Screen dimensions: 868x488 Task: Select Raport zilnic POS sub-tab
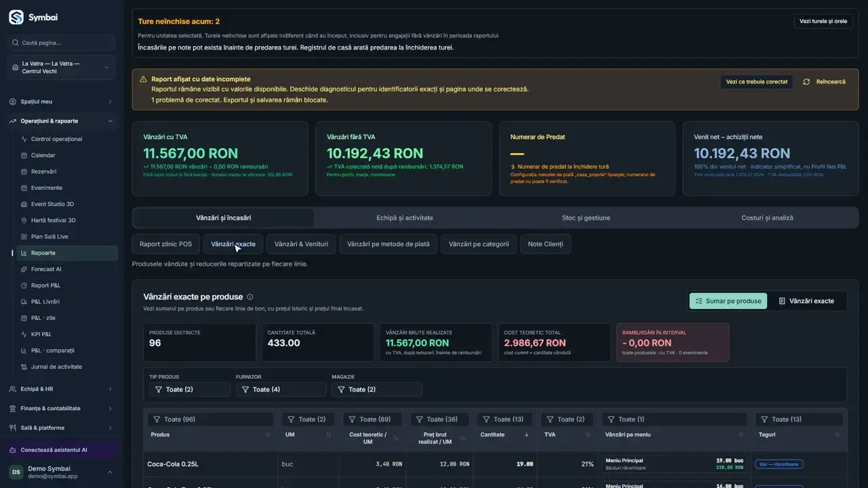pyautogui.click(x=165, y=244)
